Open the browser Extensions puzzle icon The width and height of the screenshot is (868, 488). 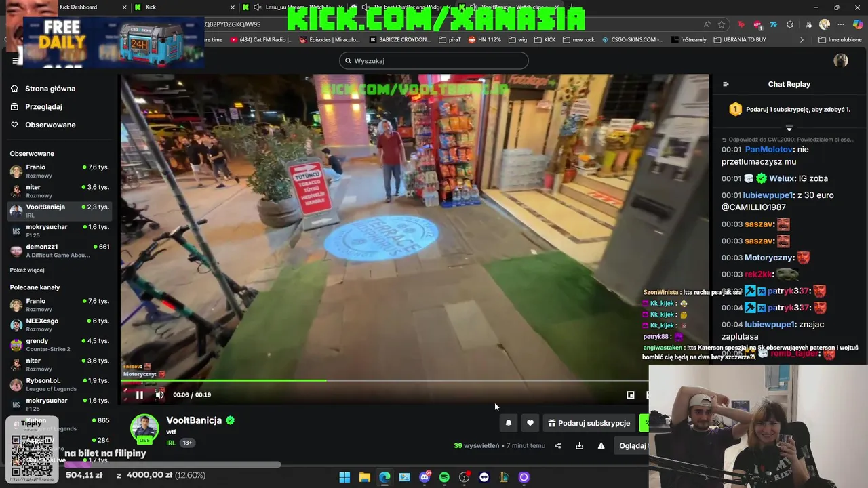pyautogui.click(x=790, y=24)
